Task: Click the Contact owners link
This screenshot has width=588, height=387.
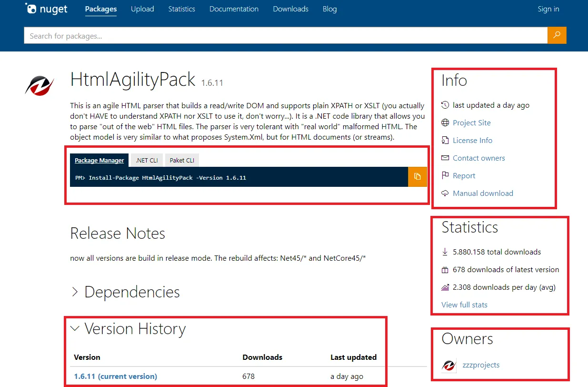Action: point(478,158)
